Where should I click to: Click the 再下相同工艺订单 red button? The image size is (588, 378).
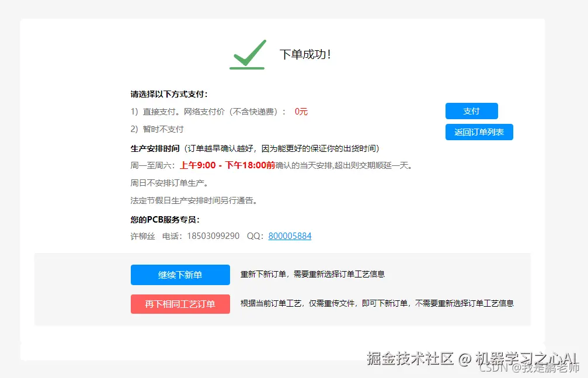tap(180, 304)
